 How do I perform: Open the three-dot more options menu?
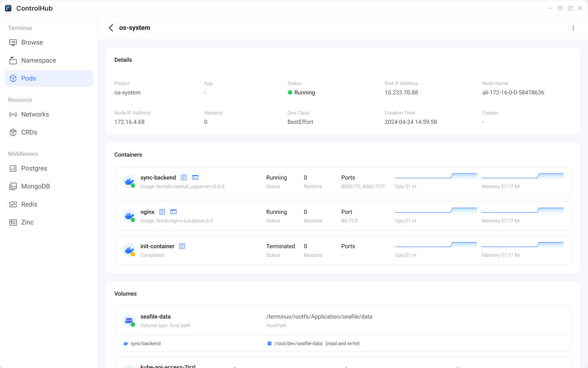point(573,28)
